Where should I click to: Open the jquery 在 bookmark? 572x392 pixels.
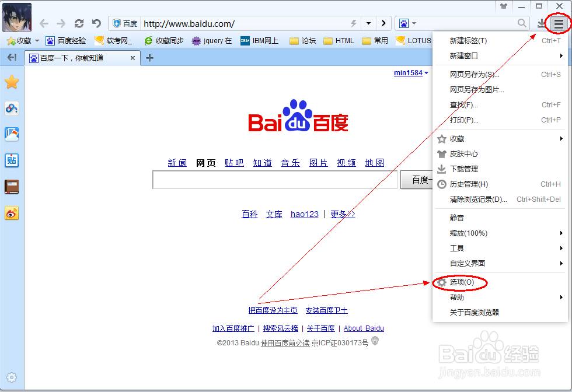click(x=212, y=40)
